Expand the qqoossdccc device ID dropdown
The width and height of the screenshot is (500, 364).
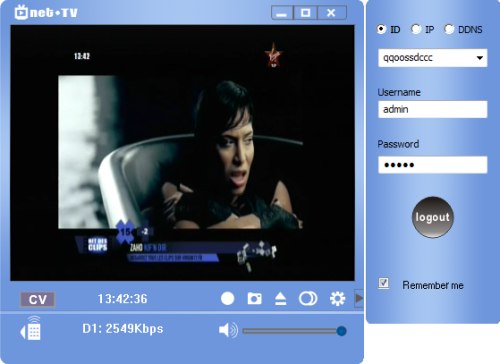(x=479, y=58)
